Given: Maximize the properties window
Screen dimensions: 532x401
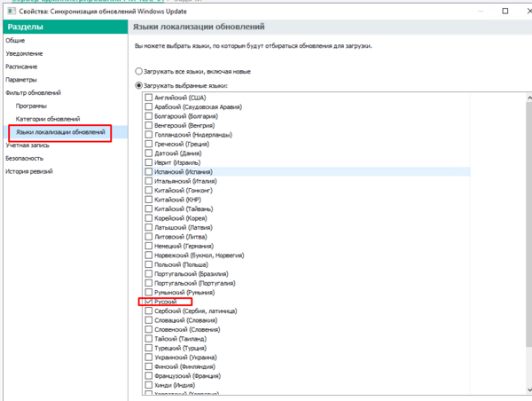Looking at the screenshot, I should [505, 12].
